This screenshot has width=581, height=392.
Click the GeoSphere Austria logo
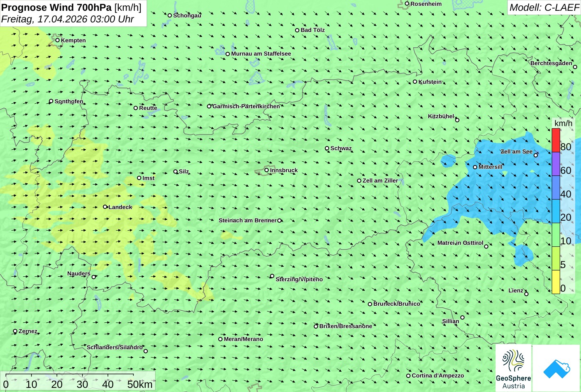[513, 368]
